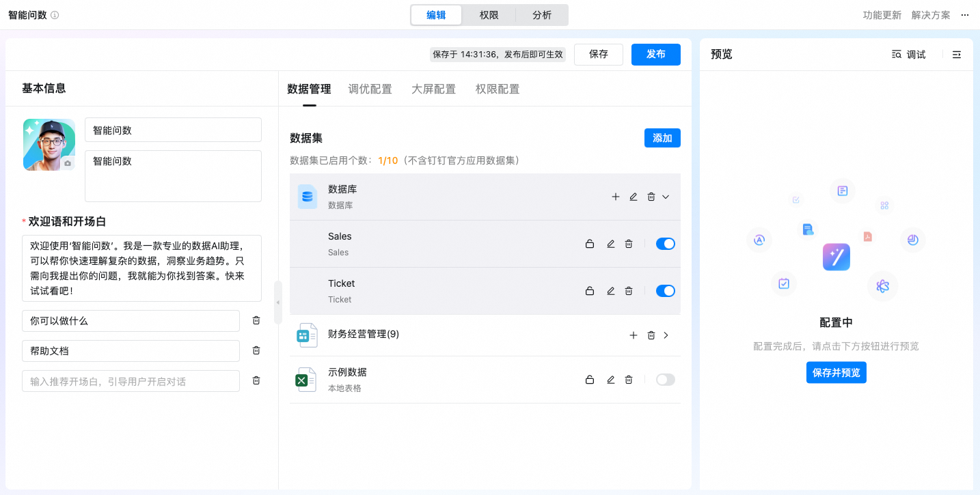The width and height of the screenshot is (980, 495).
Task: Edit the Ticket table
Action: [x=611, y=291]
